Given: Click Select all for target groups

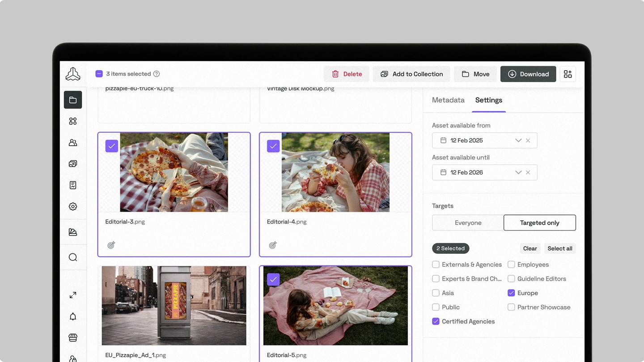Looking at the screenshot, I should coord(559,248).
